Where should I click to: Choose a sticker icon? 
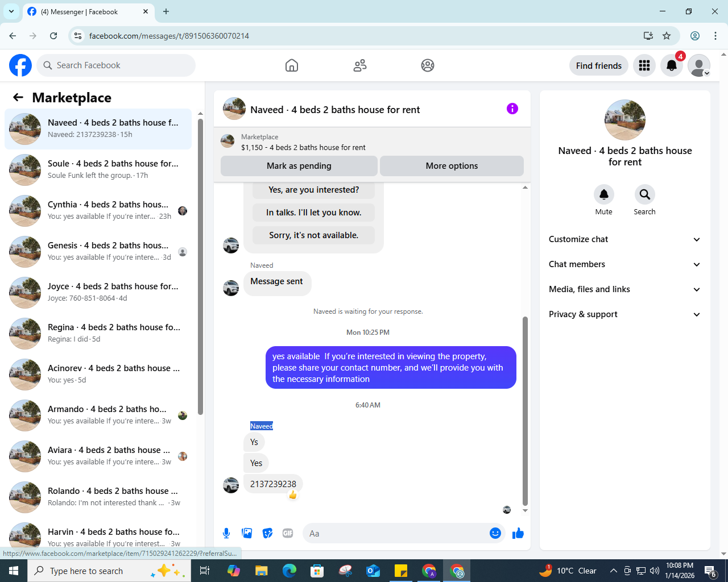coord(267,533)
